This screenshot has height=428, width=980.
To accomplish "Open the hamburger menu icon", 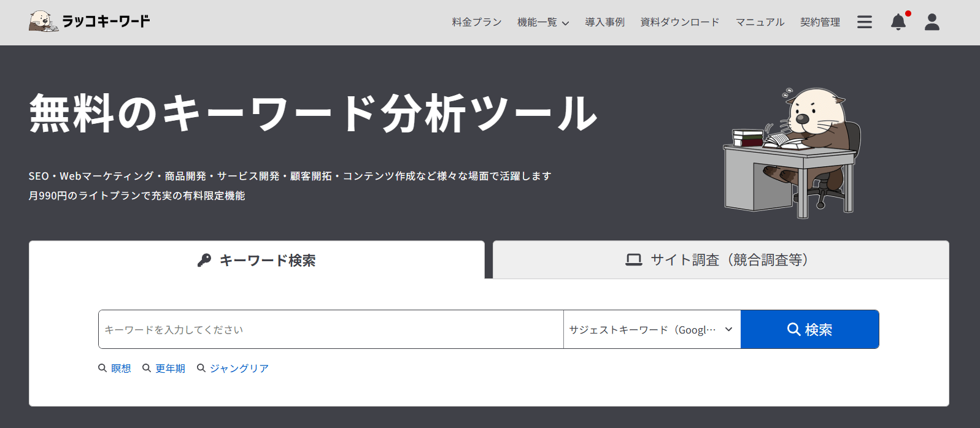I will [865, 22].
